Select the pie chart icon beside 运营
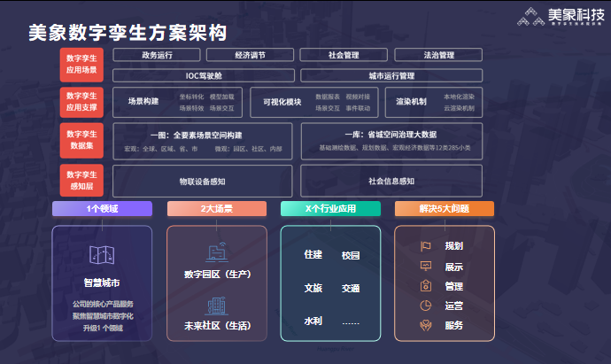611x364 pixels. [x=425, y=306]
